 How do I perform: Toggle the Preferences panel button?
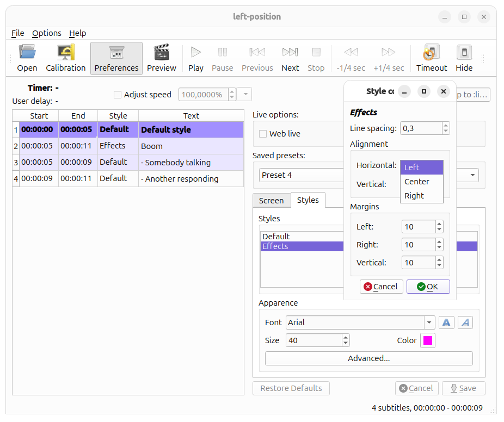116,58
